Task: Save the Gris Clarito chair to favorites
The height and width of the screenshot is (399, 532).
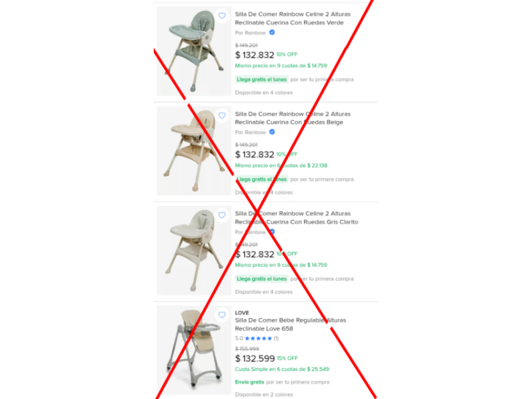Action: (x=222, y=215)
